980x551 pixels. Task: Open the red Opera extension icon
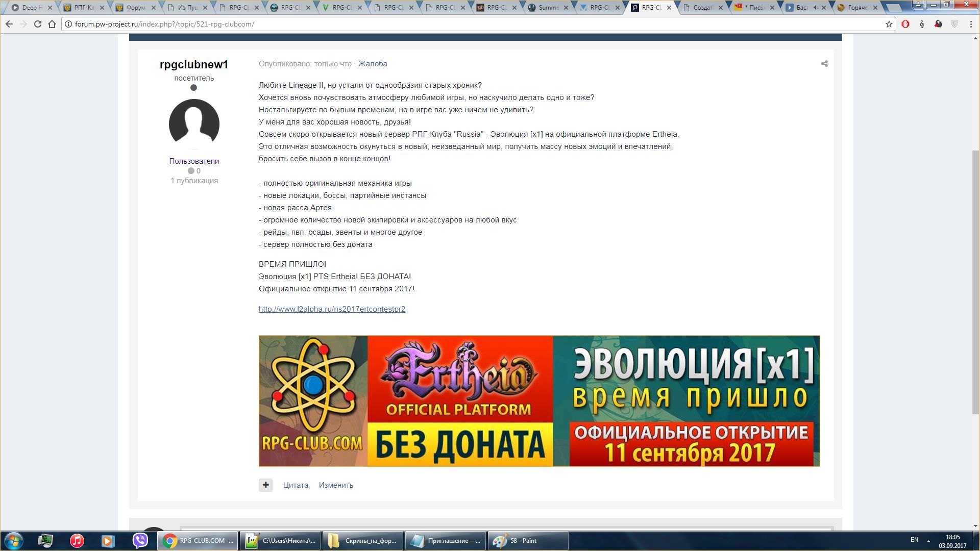coord(905,24)
